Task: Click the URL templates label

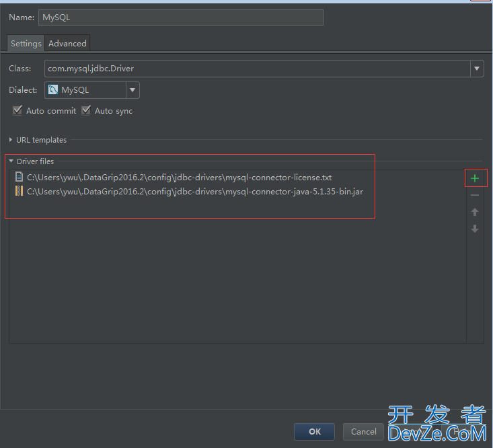Action: pyautogui.click(x=41, y=140)
